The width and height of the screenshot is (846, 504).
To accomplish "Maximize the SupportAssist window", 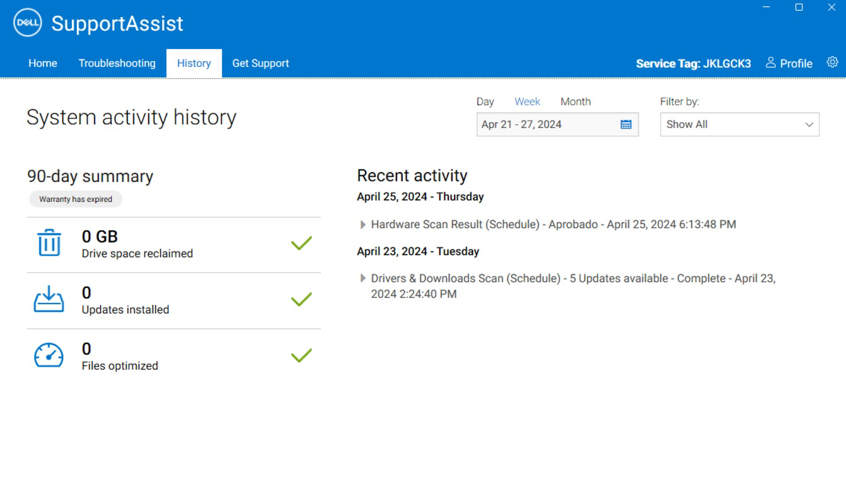I will point(799,7).
